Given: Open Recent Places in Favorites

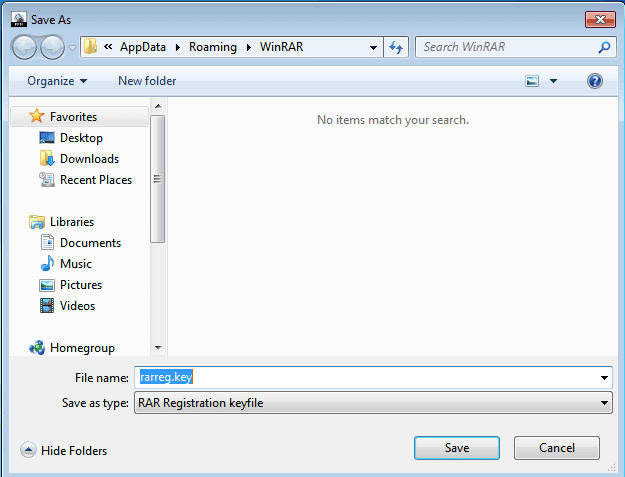Looking at the screenshot, I should click(x=96, y=180).
